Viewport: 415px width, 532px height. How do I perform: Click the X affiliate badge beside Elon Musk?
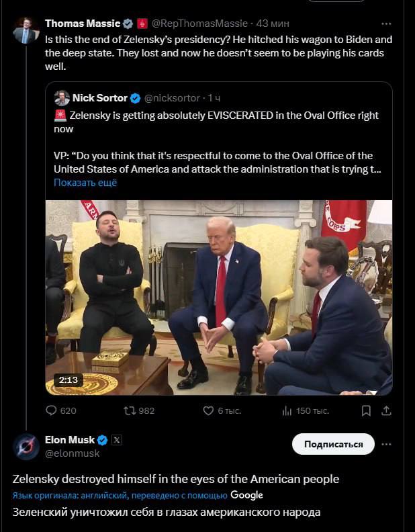[x=117, y=440]
